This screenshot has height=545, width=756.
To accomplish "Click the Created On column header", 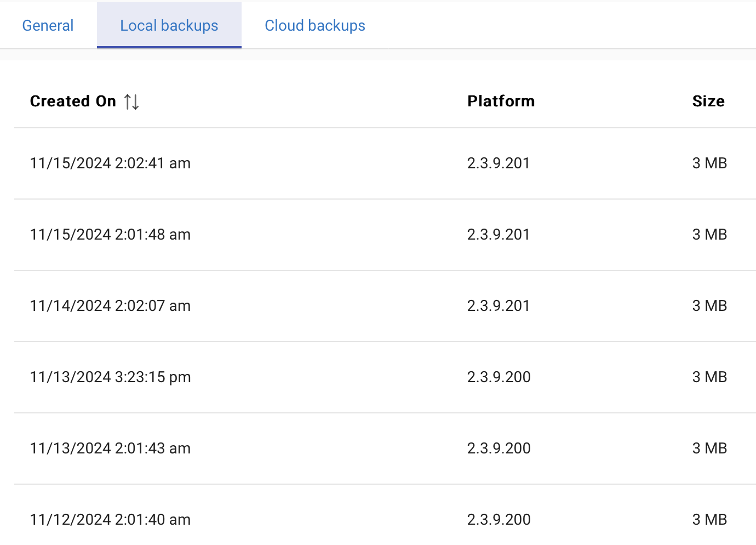I will 73,101.
